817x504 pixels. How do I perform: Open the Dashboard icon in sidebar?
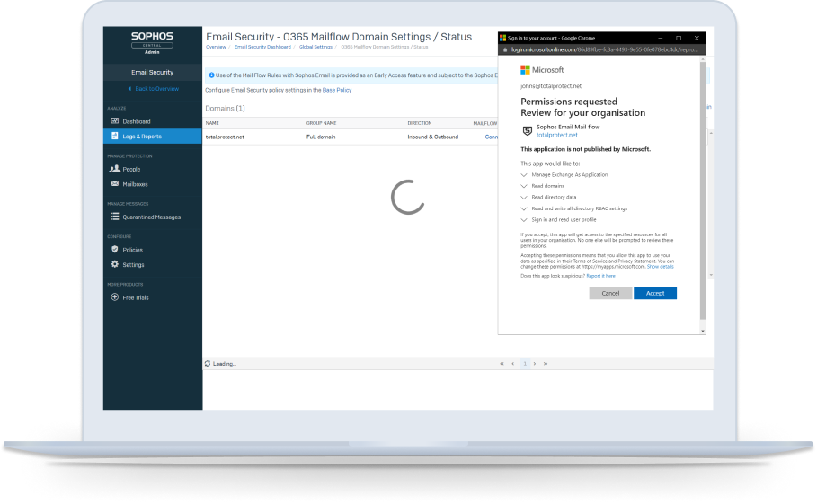click(114, 121)
